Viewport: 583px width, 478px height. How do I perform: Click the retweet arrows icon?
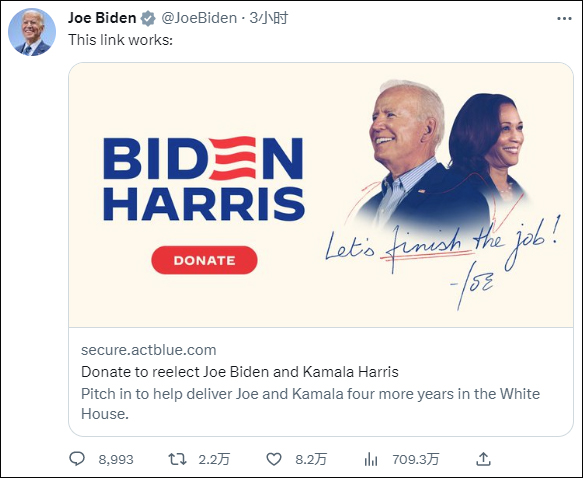point(177,459)
